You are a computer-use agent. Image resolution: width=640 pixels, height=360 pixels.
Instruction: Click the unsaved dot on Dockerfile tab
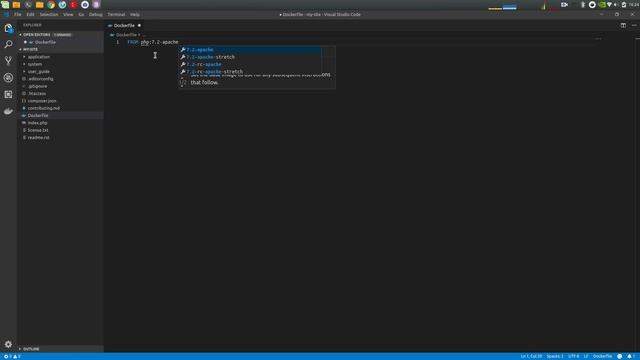click(x=139, y=25)
